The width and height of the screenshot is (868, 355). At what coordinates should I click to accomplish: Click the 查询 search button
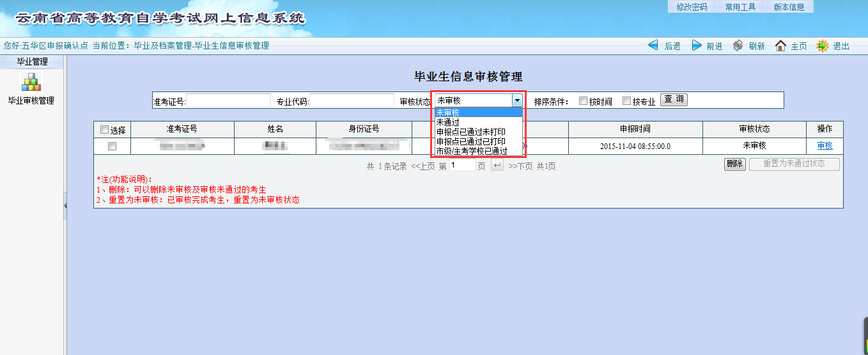[674, 100]
